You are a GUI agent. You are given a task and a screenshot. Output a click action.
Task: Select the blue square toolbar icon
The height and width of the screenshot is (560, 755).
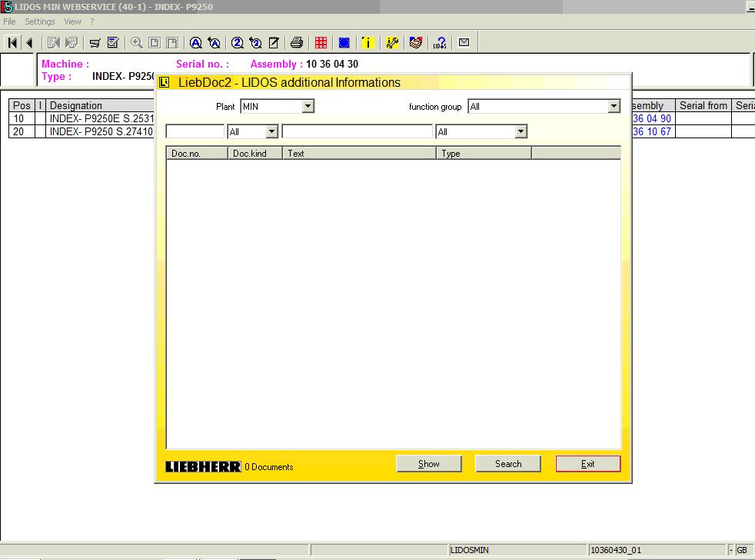(x=344, y=42)
